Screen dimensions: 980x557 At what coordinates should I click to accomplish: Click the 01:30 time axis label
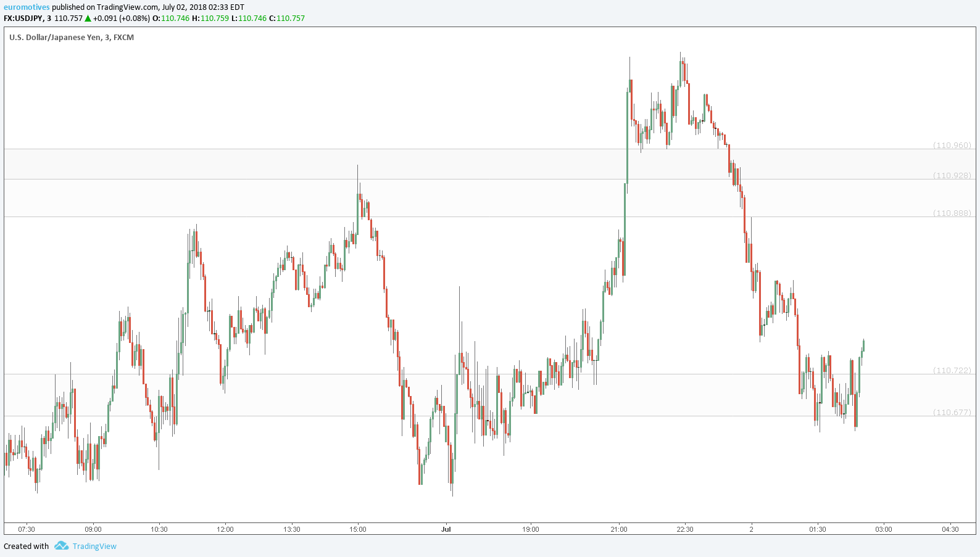pyautogui.click(x=818, y=529)
